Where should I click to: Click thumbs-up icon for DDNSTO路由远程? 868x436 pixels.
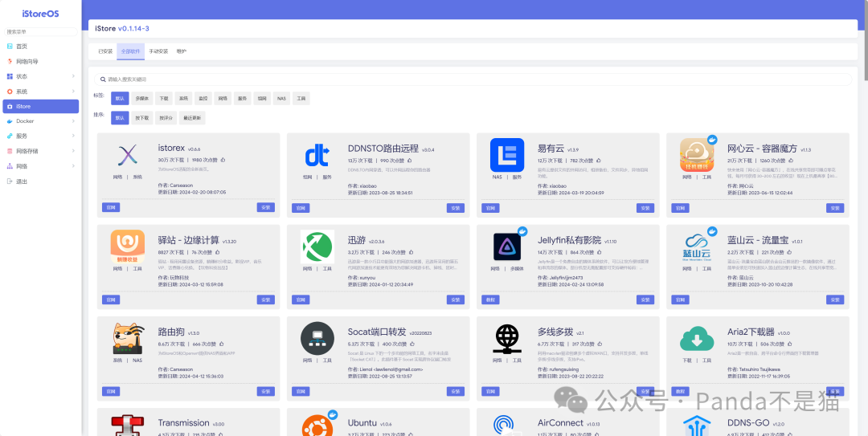pyautogui.click(x=409, y=160)
